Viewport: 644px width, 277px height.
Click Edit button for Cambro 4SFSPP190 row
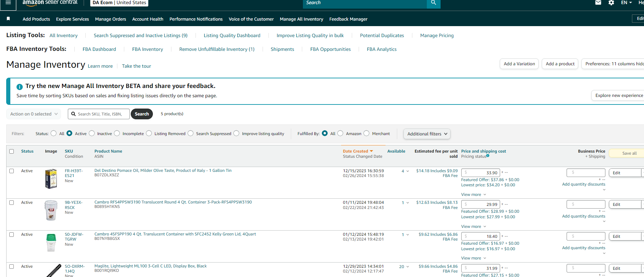[625, 236]
